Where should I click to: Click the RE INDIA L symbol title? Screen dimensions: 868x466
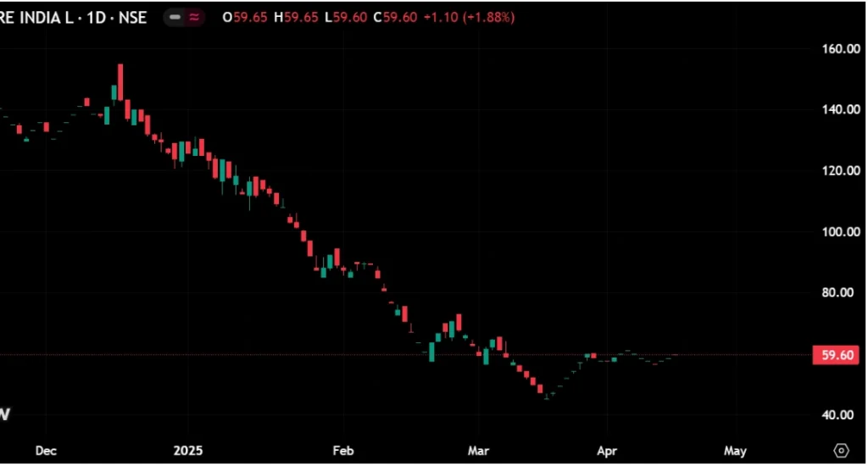pyautogui.click(x=36, y=18)
